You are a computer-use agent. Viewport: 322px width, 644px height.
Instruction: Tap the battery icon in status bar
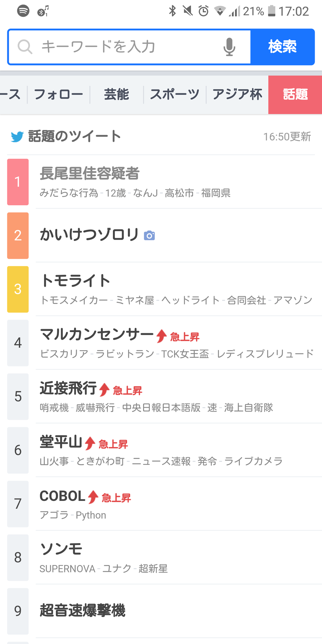pyautogui.click(x=272, y=11)
